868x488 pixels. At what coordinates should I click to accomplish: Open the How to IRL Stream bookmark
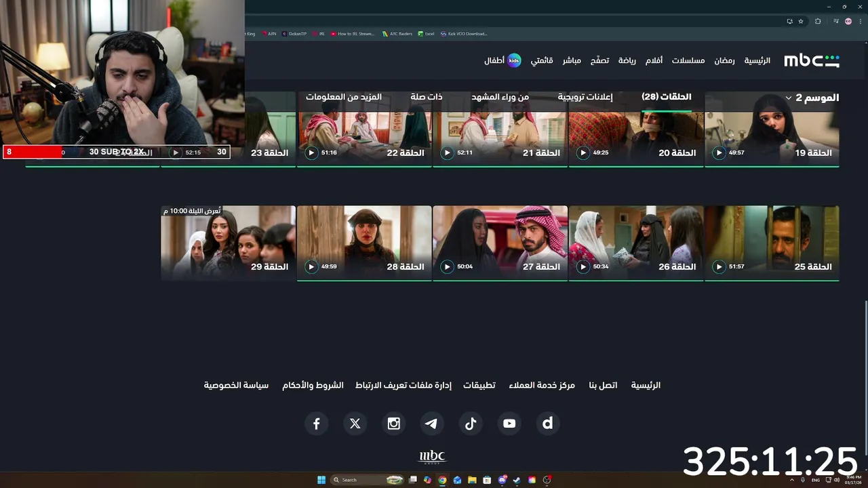(353, 33)
